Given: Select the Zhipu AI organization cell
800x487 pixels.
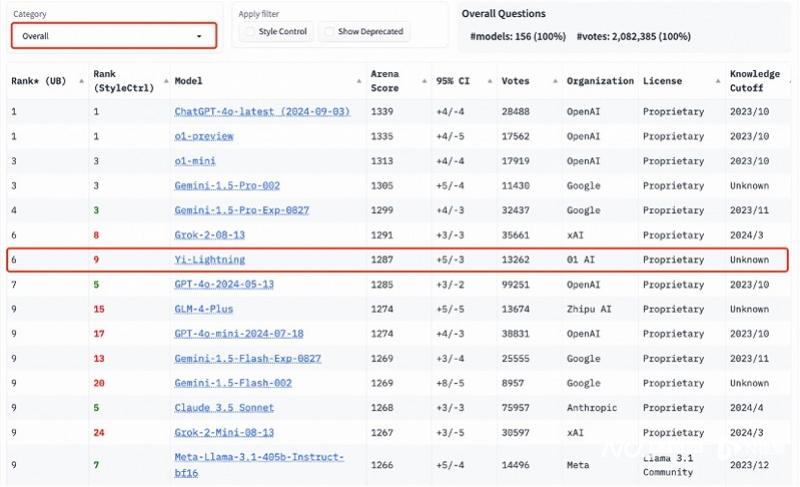Looking at the screenshot, I should click(x=589, y=309).
